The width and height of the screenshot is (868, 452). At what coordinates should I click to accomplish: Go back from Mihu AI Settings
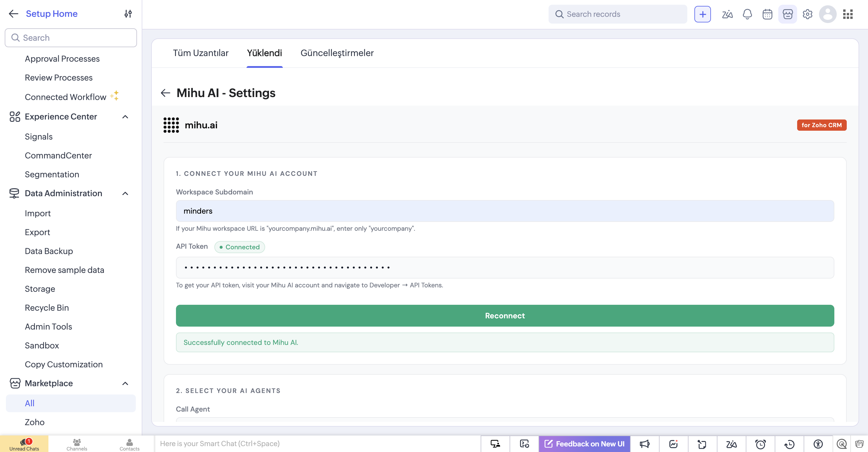point(165,93)
